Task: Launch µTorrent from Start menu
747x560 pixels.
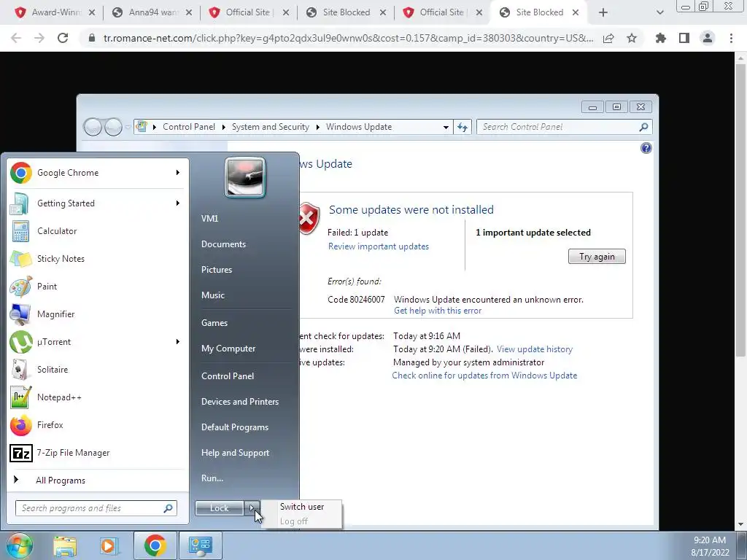Action: 97,342
